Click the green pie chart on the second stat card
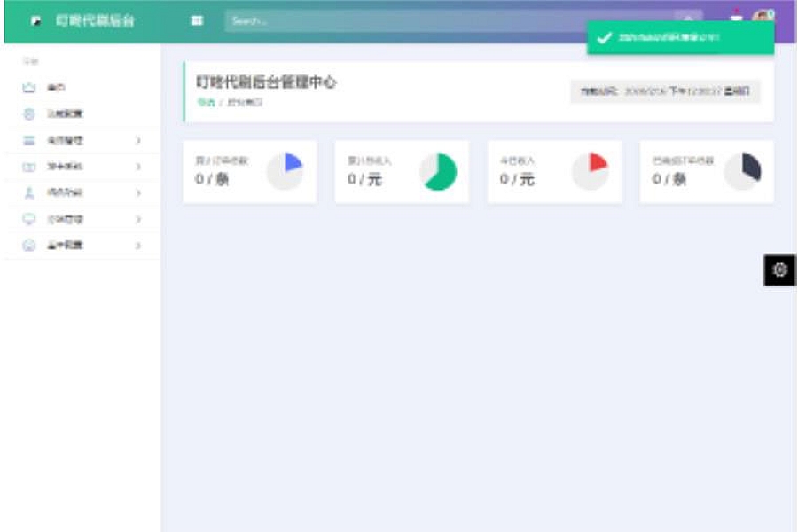Viewport: 798px width, 532px height. (x=438, y=172)
